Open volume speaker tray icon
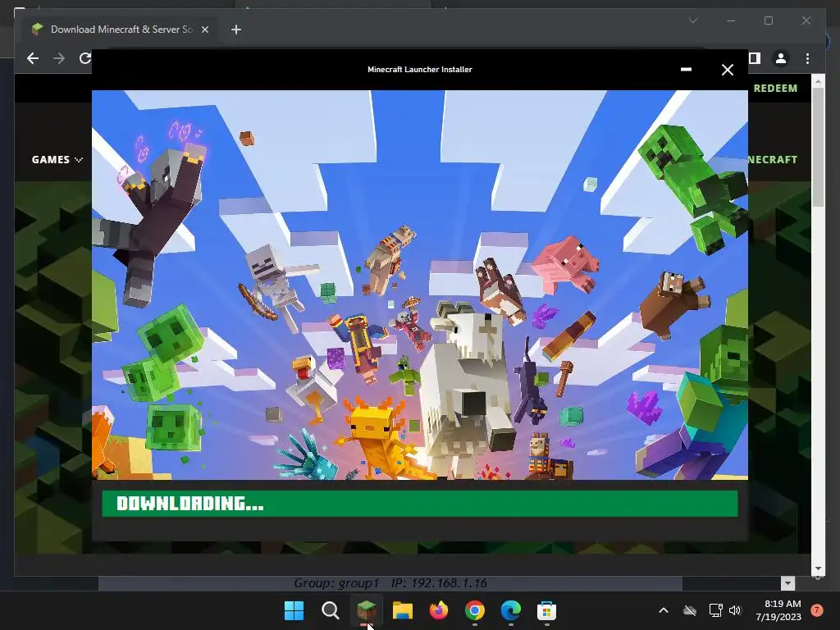Screen dimensions: 840x630 tap(735, 610)
